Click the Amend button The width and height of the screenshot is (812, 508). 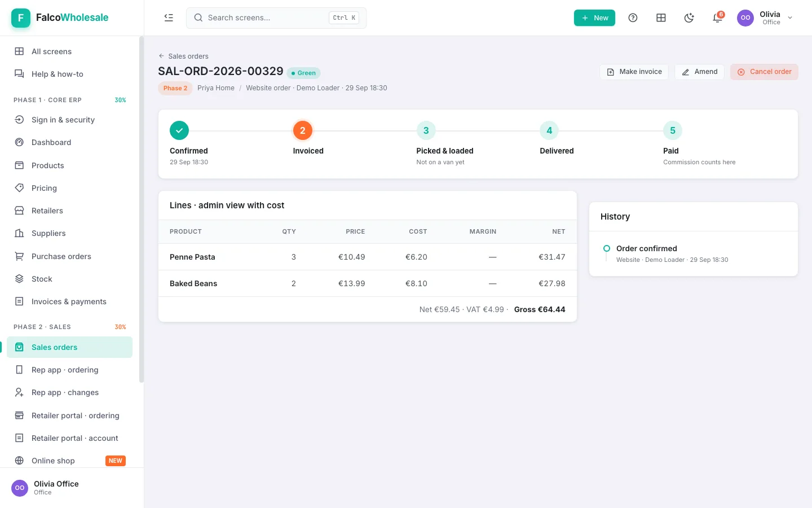coord(699,72)
